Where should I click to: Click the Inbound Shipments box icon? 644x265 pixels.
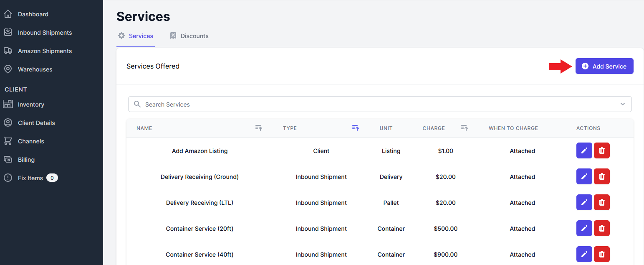tap(8, 33)
